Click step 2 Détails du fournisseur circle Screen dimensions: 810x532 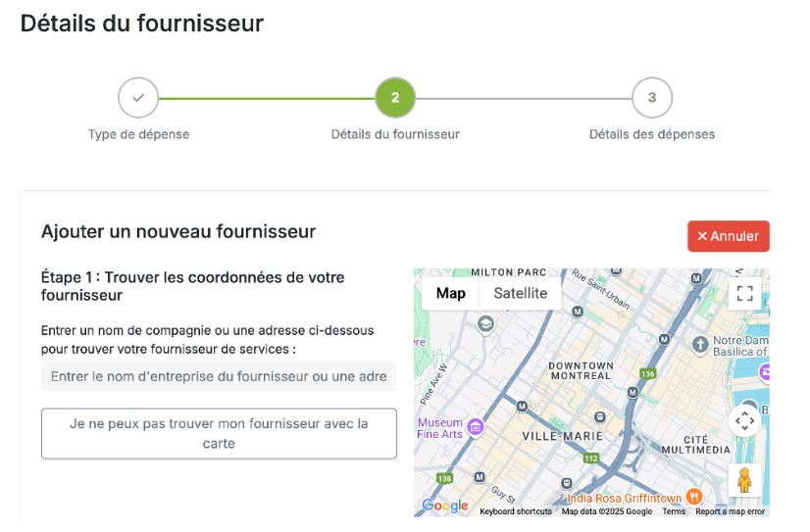395,98
